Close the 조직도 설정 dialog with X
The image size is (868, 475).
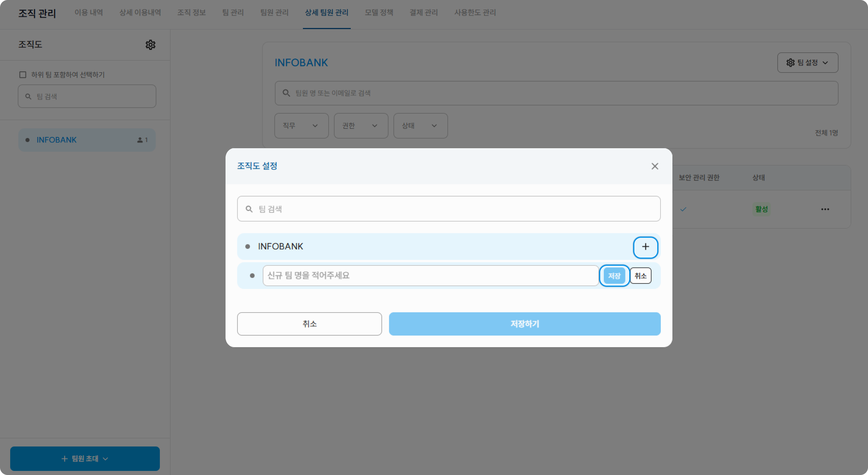coord(654,166)
